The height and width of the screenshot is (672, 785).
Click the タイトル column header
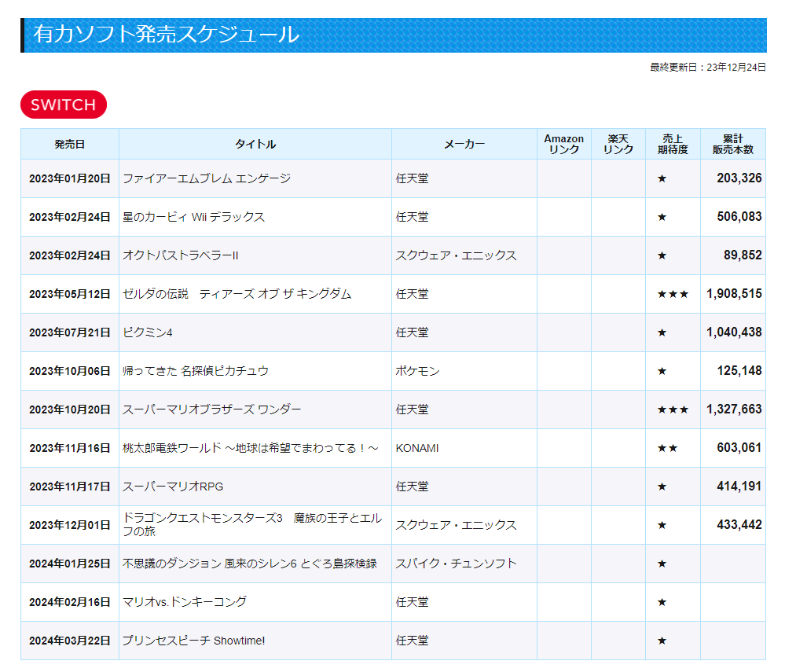255,144
